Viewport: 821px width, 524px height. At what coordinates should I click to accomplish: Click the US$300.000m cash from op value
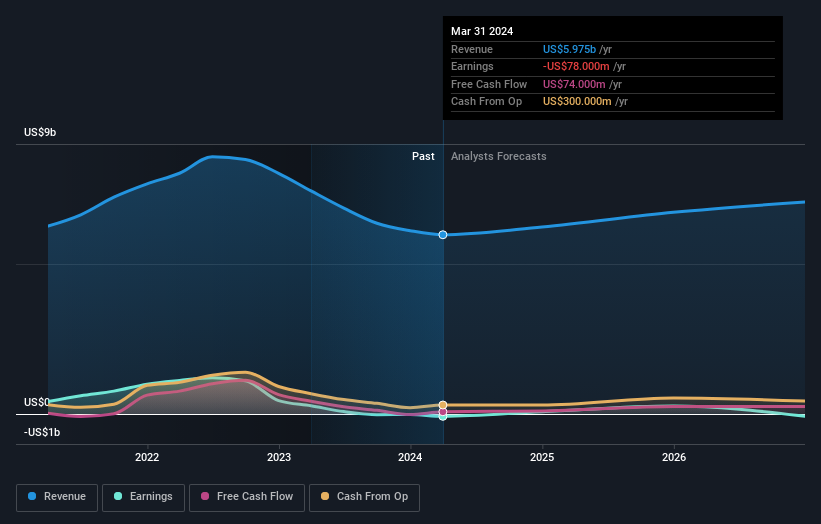pos(577,102)
